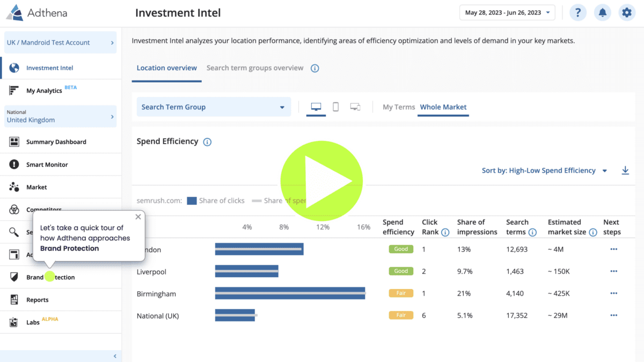Select the combined desktop and mobile icon
The height and width of the screenshot is (362, 644).
355,107
